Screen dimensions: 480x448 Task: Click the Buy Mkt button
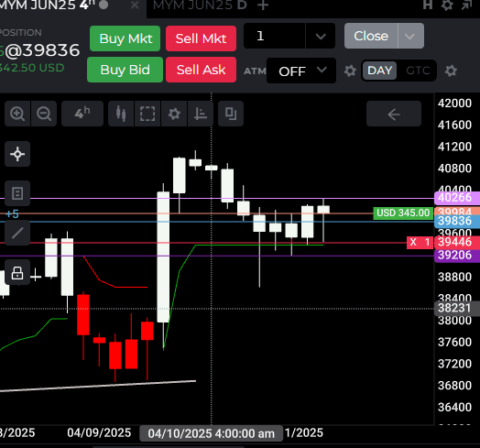pyautogui.click(x=125, y=38)
